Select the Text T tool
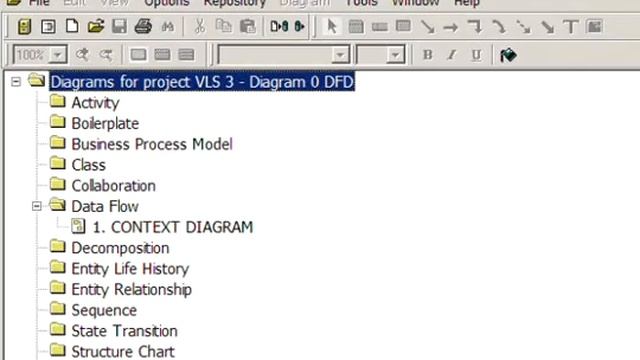 tap(571, 27)
